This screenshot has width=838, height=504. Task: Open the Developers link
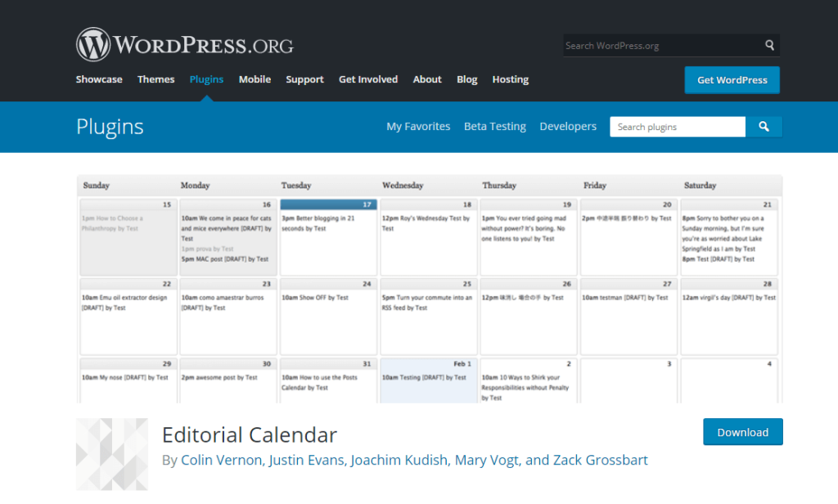[568, 127]
